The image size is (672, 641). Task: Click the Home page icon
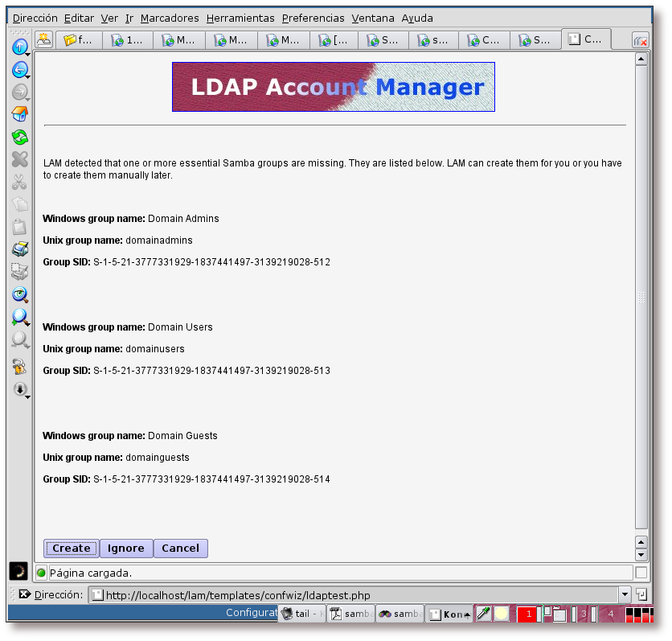point(20,113)
